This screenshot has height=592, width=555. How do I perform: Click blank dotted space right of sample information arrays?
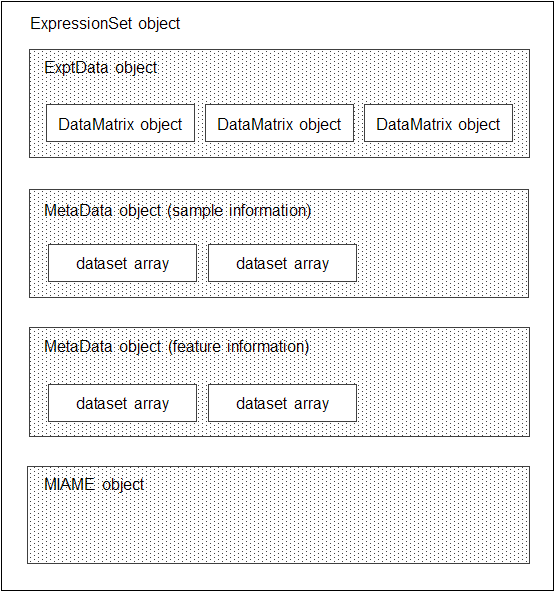pyautogui.click(x=442, y=263)
